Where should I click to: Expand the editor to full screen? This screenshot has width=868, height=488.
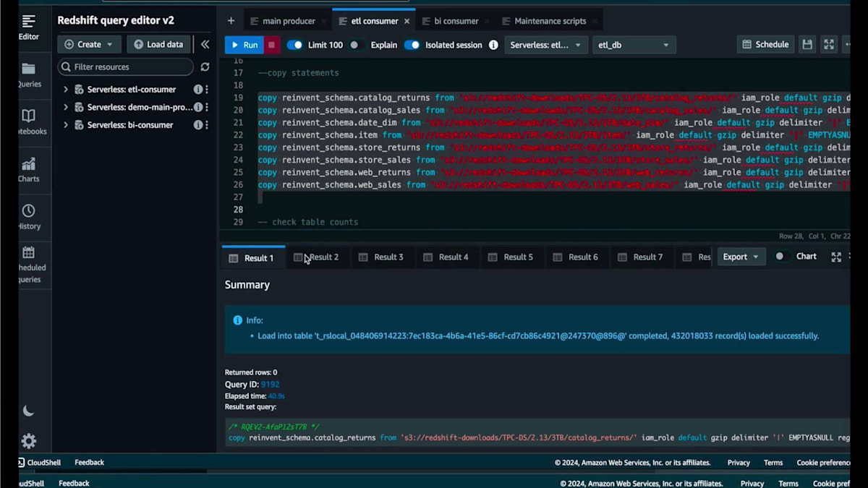829,45
